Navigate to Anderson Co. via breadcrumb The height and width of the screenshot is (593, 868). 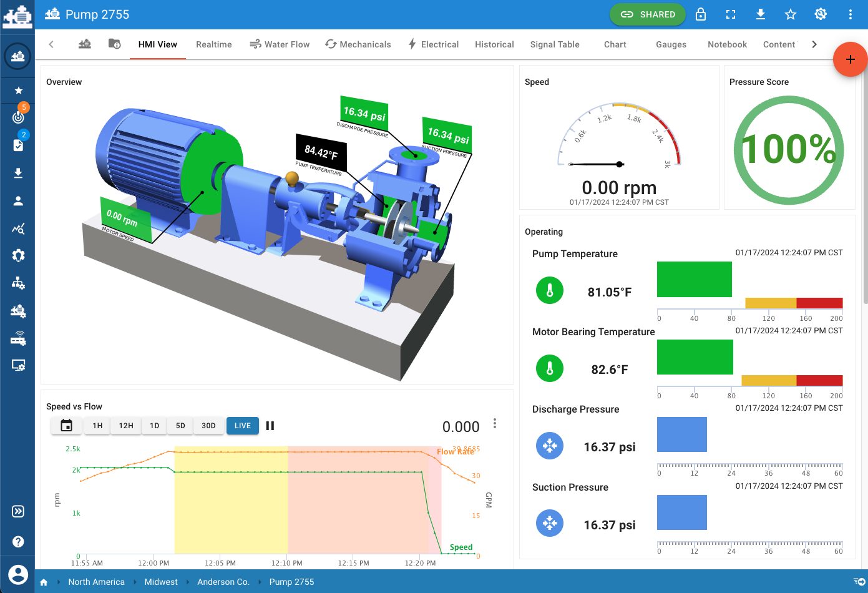223,582
